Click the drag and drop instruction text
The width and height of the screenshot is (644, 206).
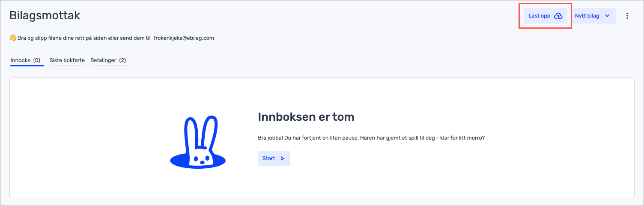[84, 38]
